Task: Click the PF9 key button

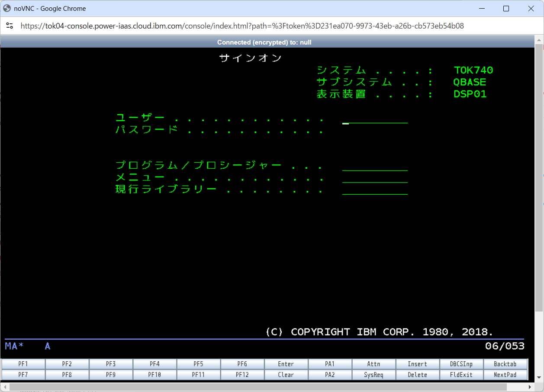Action: 111,375
